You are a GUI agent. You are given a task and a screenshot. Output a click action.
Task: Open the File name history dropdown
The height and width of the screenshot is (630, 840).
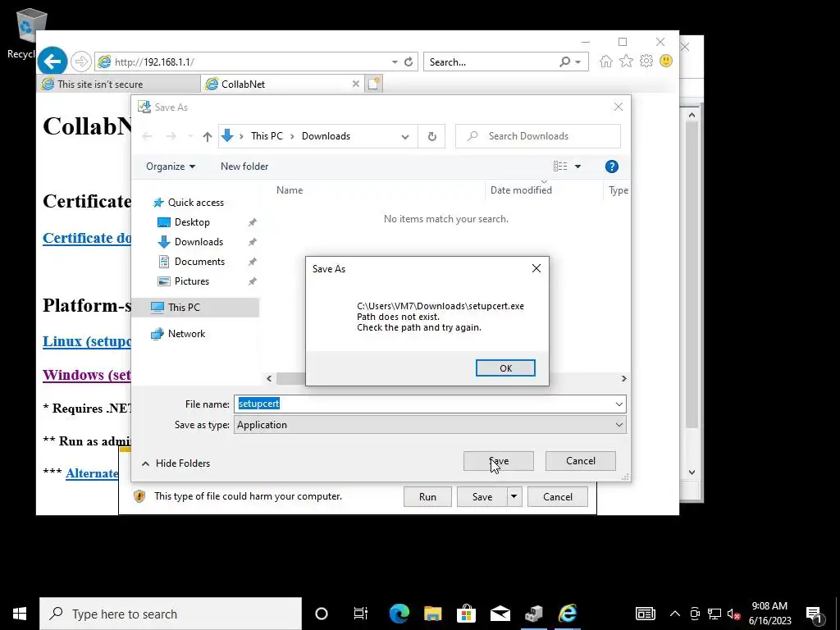point(619,404)
